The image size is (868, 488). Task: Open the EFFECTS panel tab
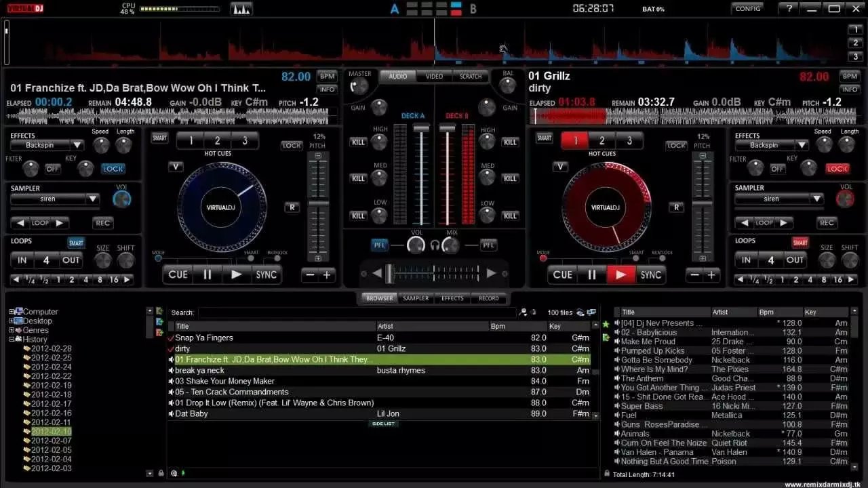pos(452,298)
